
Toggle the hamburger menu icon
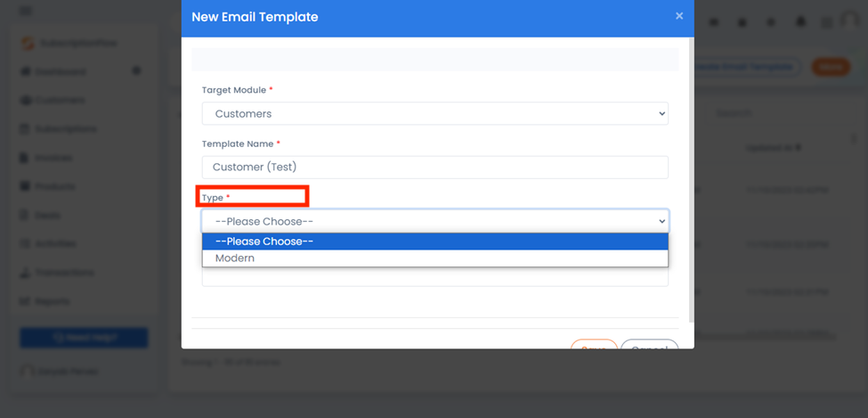point(26,11)
